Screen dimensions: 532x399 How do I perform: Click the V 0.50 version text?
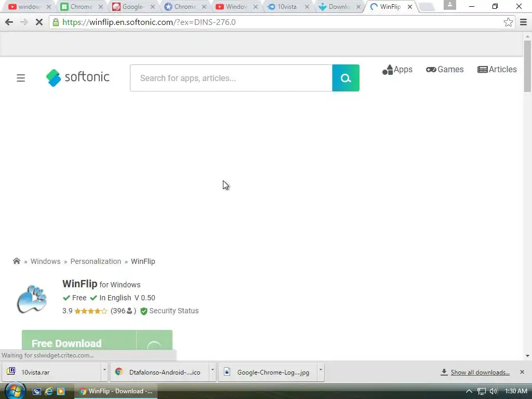click(x=145, y=298)
